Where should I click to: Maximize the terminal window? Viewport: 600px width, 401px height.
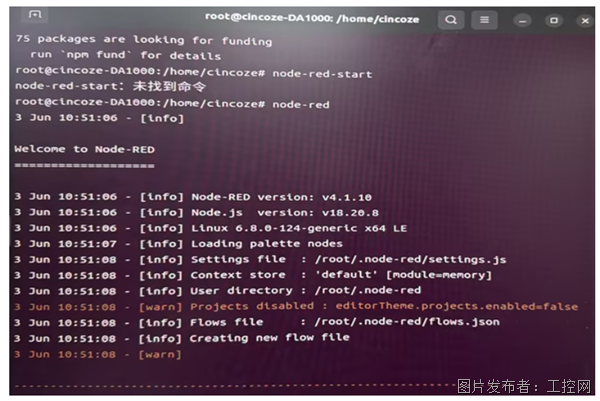point(554,20)
